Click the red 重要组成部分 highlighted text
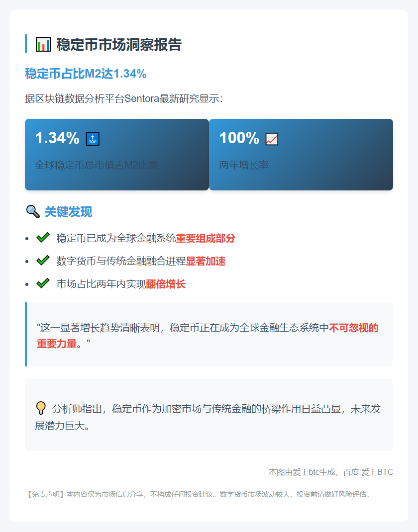The width and height of the screenshot is (418, 532). 206,238
